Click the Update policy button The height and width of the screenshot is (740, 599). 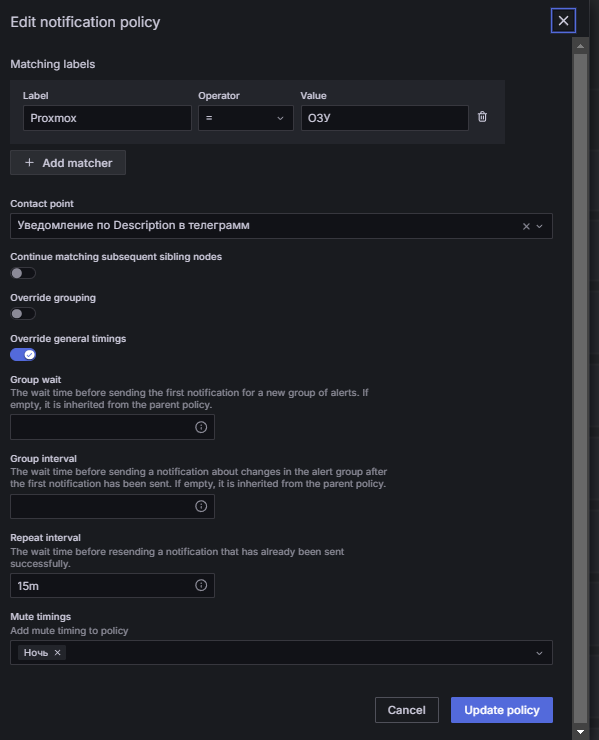click(x=502, y=710)
